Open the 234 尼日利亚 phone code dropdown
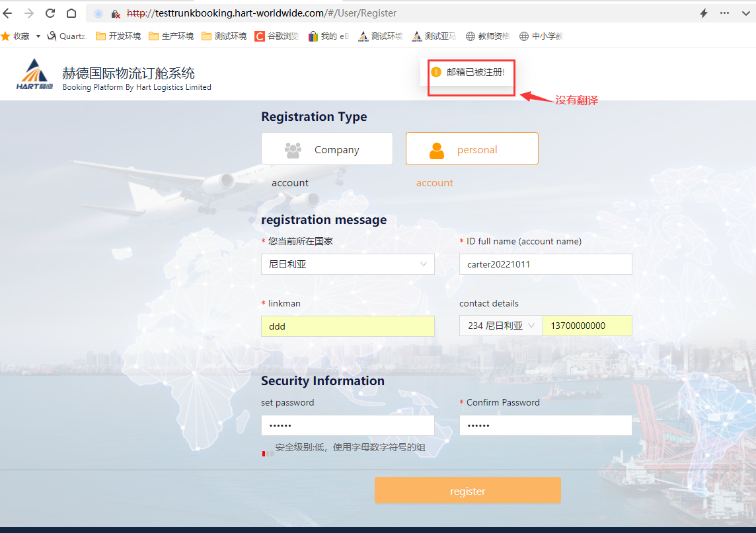Viewport: 756px width, 533px height. tap(501, 326)
